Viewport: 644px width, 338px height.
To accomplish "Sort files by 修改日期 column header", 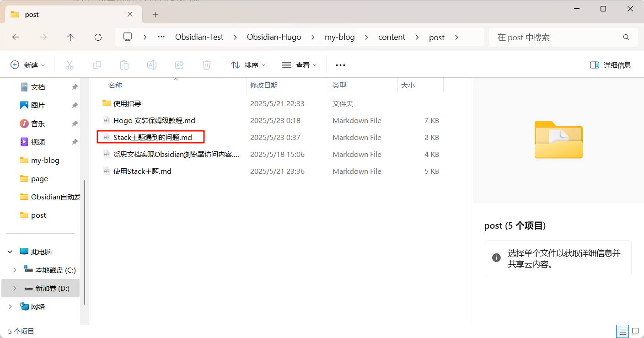I will tap(264, 86).
